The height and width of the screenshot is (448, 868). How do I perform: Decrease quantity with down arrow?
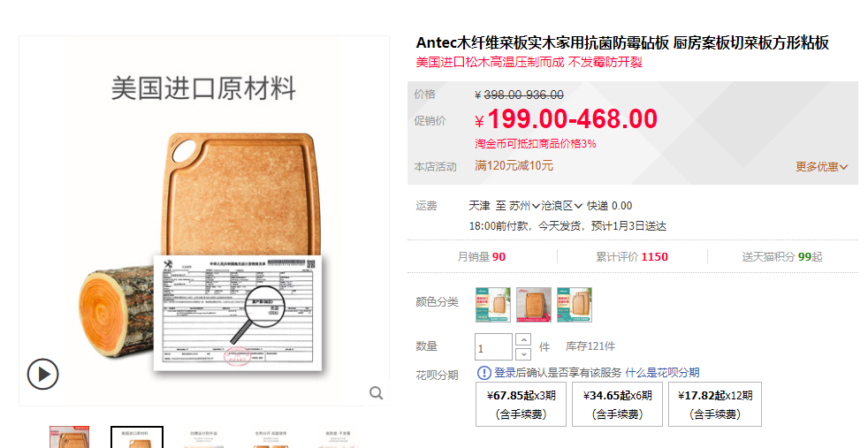click(523, 354)
